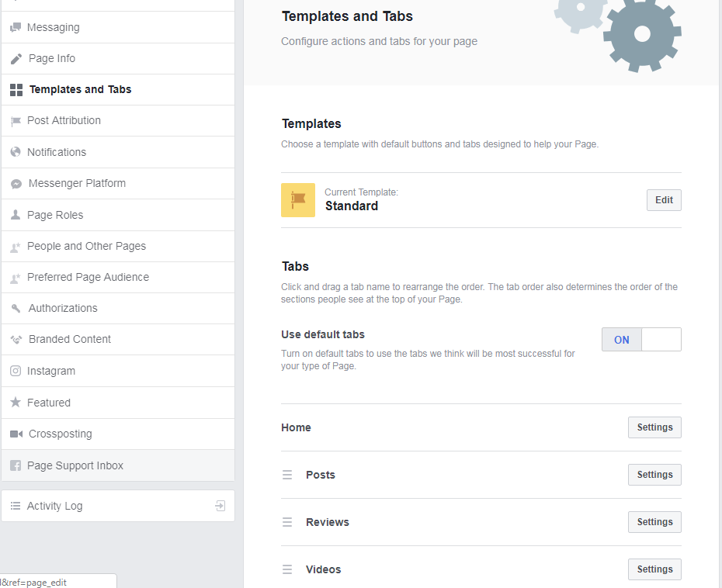722x588 pixels.
Task: Click the Authorizations key icon
Action: click(x=16, y=308)
